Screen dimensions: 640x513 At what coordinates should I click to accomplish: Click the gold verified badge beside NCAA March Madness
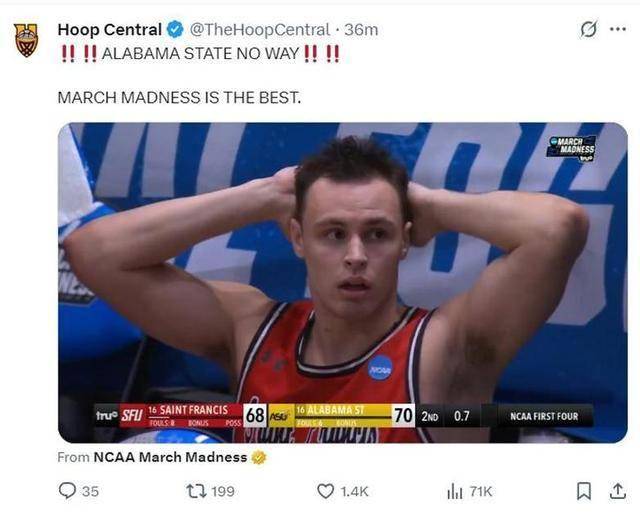[x=259, y=457]
